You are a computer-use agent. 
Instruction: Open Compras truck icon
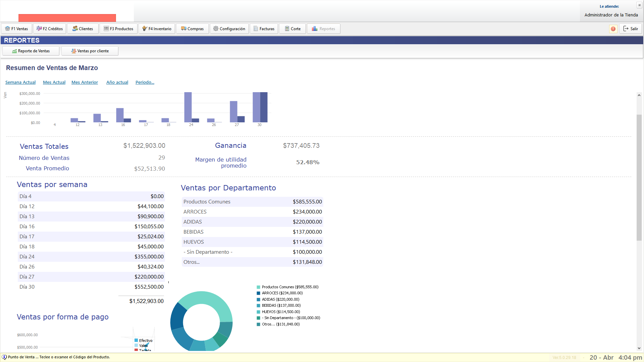click(x=183, y=29)
